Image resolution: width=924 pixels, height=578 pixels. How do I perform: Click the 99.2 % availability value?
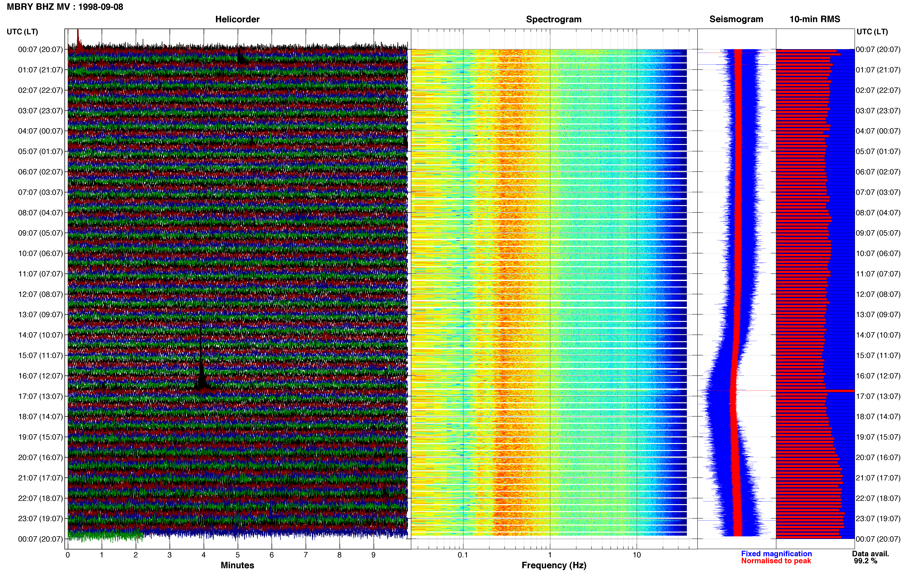point(865,561)
